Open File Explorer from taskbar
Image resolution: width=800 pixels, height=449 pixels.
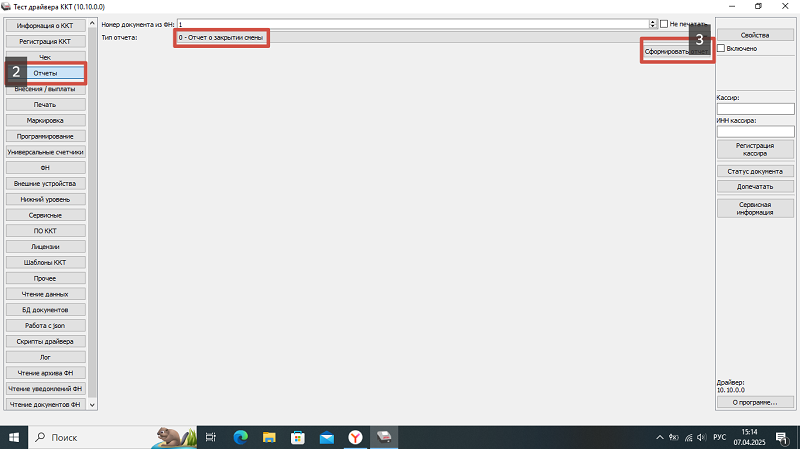[x=269, y=437]
